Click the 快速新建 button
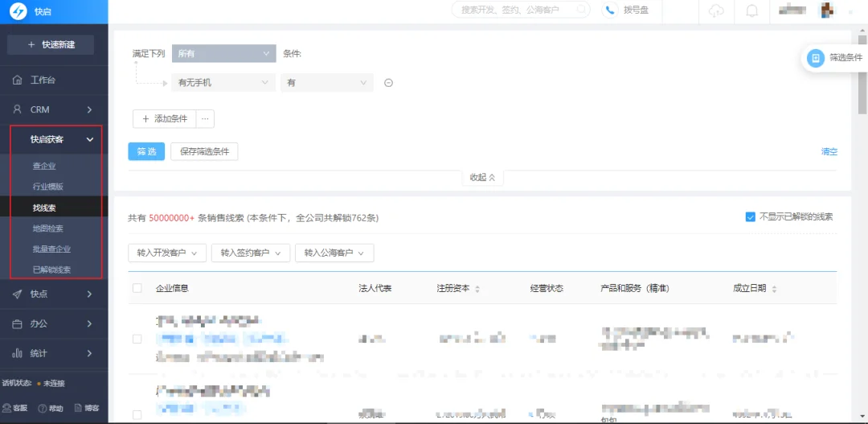The image size is (868, 424). [x=51, y=45]
